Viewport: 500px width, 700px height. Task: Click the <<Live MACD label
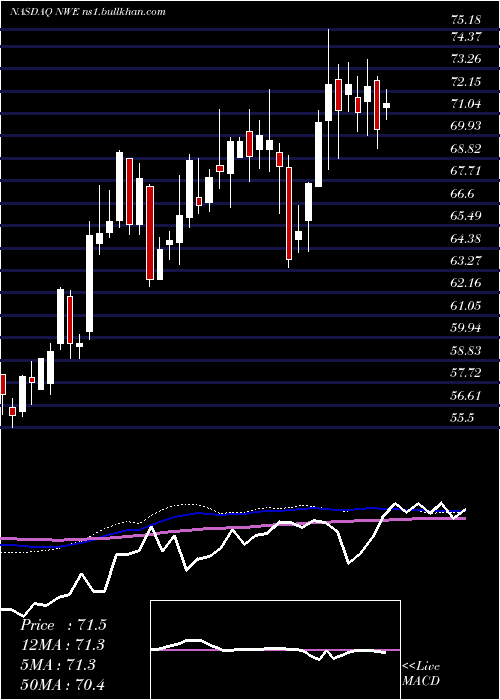coord(421,674)
